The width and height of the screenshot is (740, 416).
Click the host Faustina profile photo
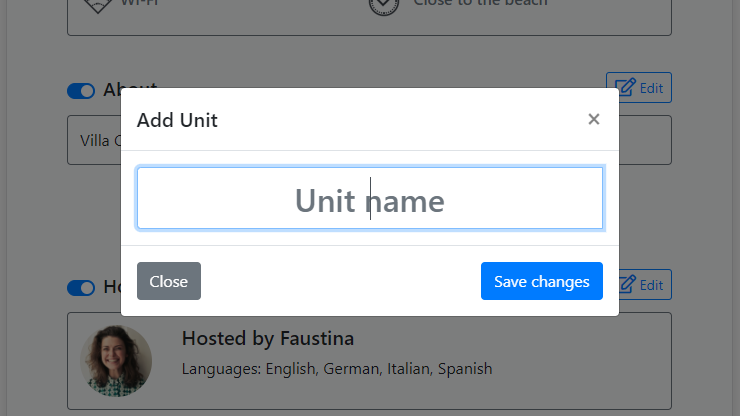pyautogui.click(x=116, y=361)
